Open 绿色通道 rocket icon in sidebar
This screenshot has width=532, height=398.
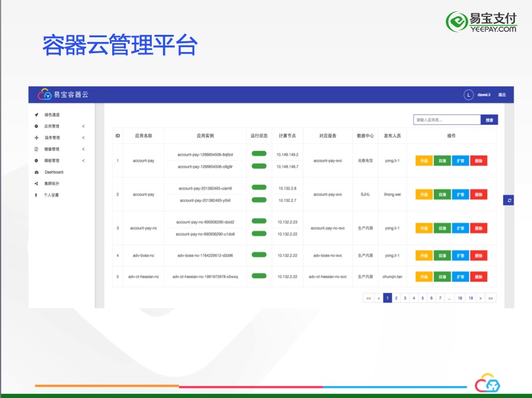(36, 115)
